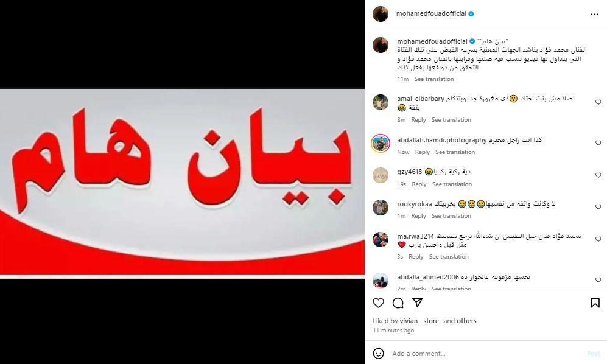See translation of the post caption
The height and width of the screenshot is (364, 607).
point(434,79)
